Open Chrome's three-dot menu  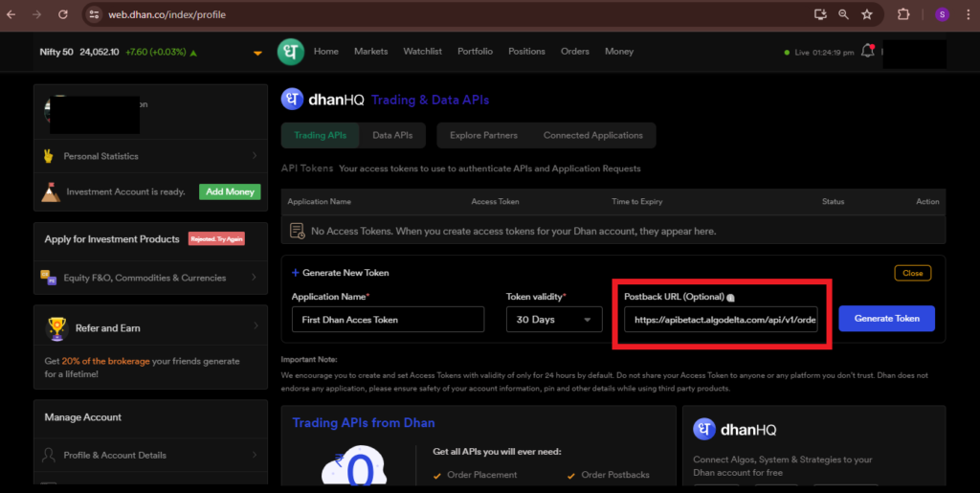click(967, 14)
